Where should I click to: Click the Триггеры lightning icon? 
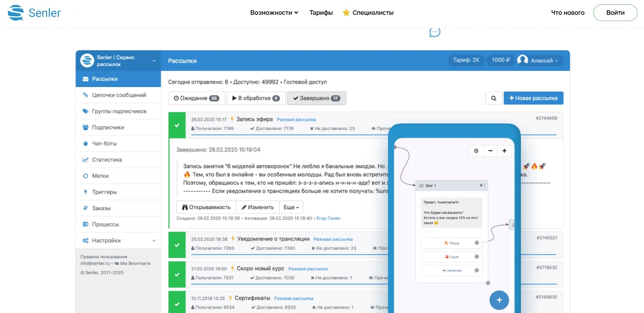coord(85,192)
